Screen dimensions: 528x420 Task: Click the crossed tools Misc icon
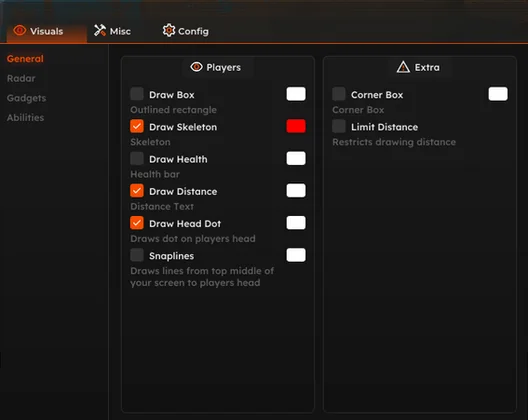pyautogui.click(x=100, y=31)
